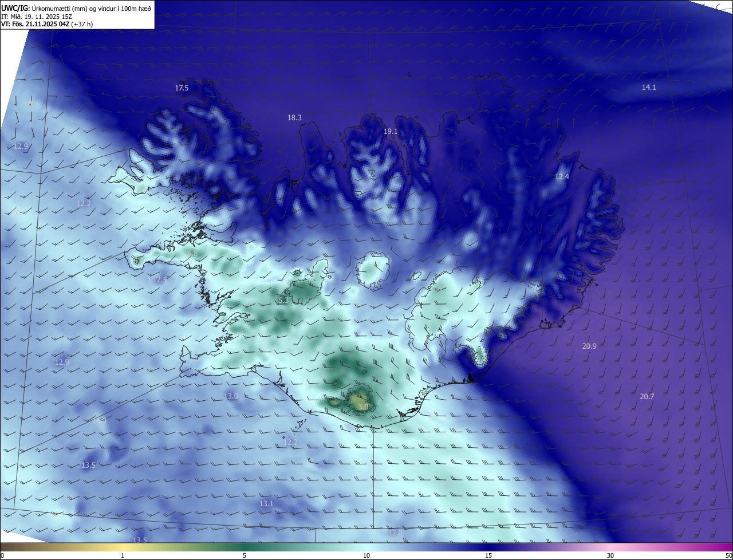Click the title text 'Úrkomumætti (mm) og vindur í 100m hæð'
The height and width of the screenshot is (560, 733).
(x=90, y=8)
